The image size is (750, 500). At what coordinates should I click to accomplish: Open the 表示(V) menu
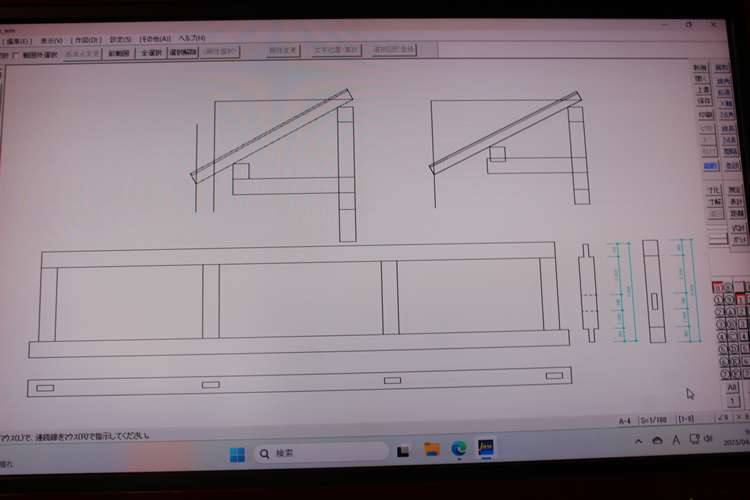pos(51,39)
